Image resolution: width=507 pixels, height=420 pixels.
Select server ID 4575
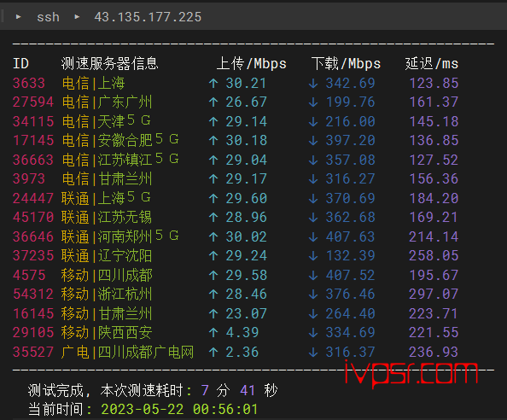pyautogui.click(x=29, y=275)
